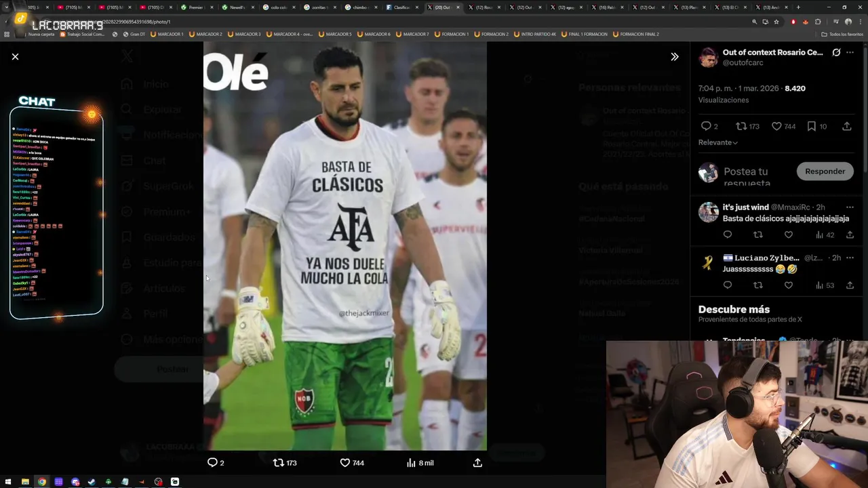Open Google Chrome from the taskbar
Screen dimensions: 868x488
coord(42,482)
